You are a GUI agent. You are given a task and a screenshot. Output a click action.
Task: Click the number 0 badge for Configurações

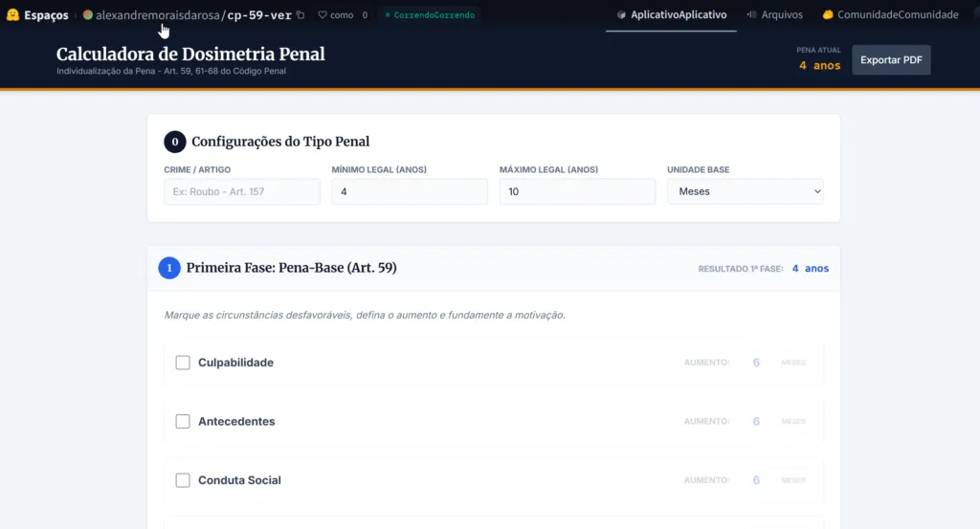[x=174, y=142]
